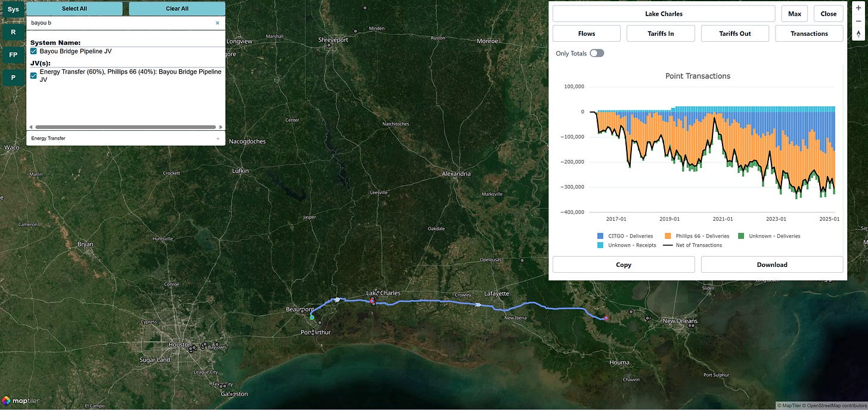Image resolution: width=868 pixels, height=410 pixels.
Task: Toggle Net of Transactions legend line
Action: [x=669, y=245]
